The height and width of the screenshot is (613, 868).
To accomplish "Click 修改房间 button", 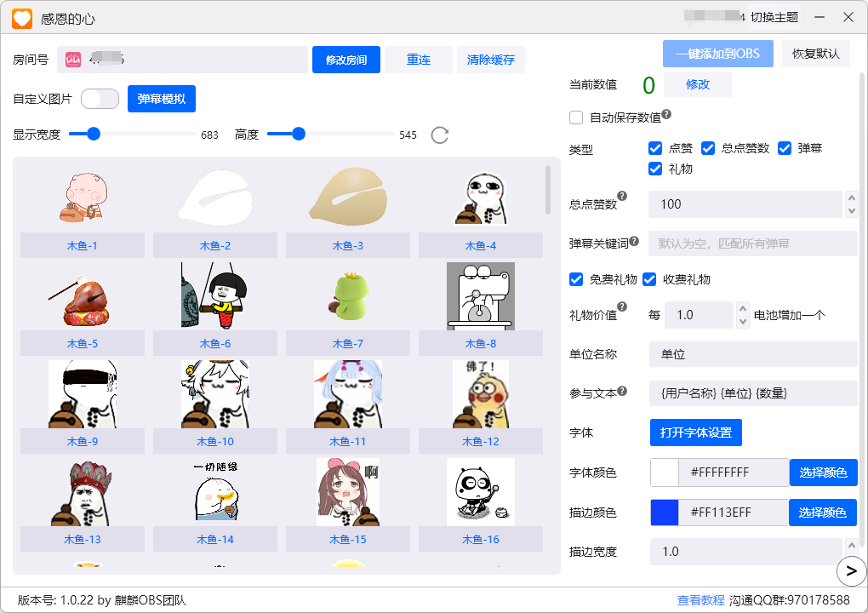I will pyautogui.click(x=346, y=60).
